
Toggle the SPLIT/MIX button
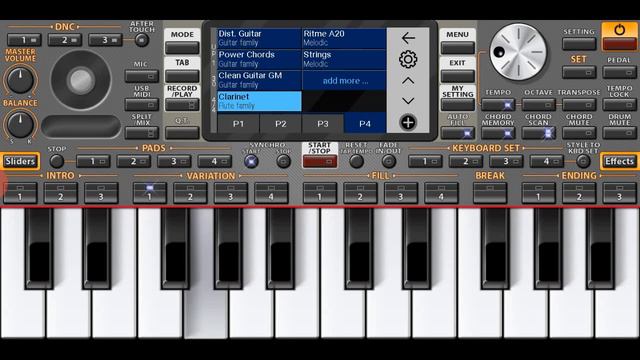point(142,133)
